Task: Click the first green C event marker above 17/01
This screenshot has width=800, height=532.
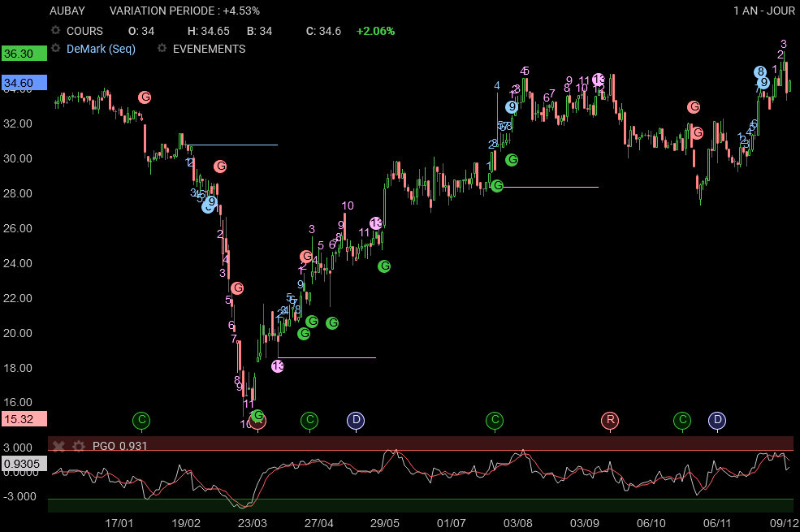Action: (141, 420)
